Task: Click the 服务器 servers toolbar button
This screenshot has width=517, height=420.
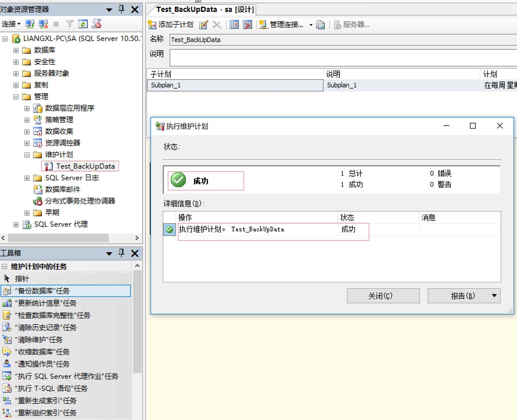Action: click(351, 25)
